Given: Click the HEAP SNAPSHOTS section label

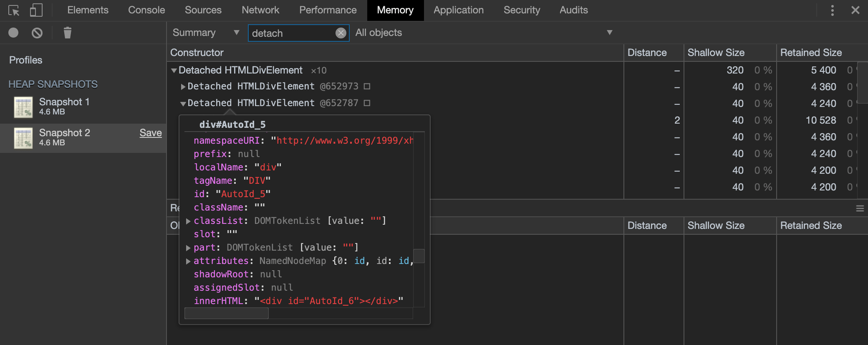Looking at the screenshot, I should [53, 84].
